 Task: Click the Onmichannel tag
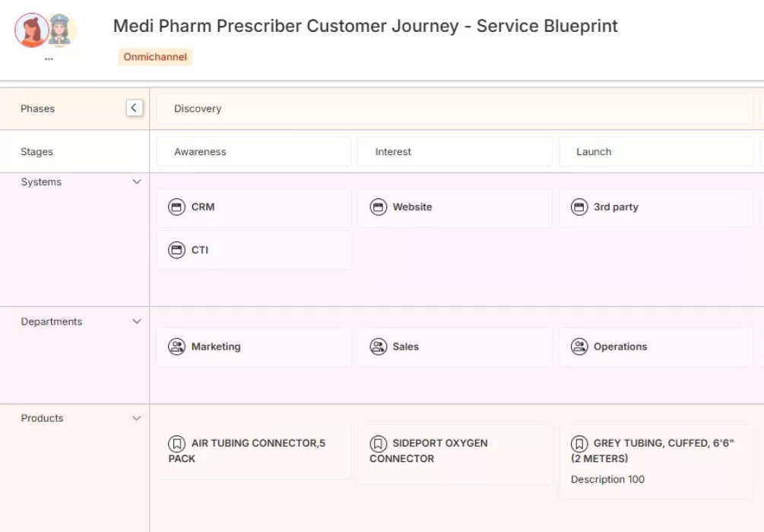[155, 56]
